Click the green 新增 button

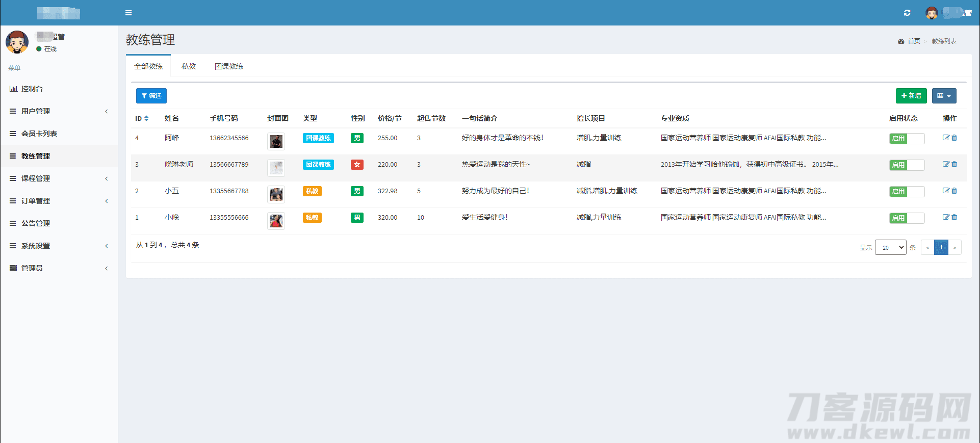coord(911,96)
